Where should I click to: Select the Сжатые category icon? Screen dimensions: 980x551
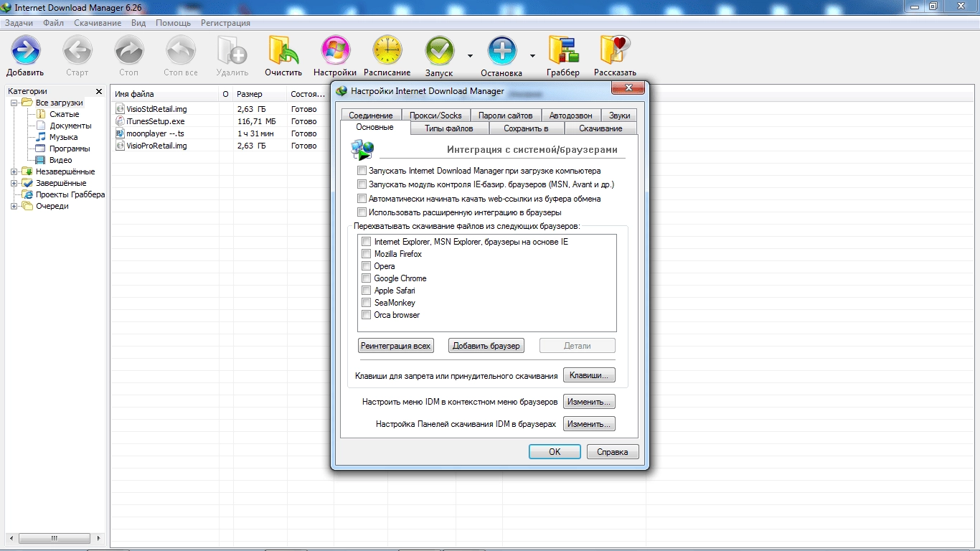tap(41, 114)
